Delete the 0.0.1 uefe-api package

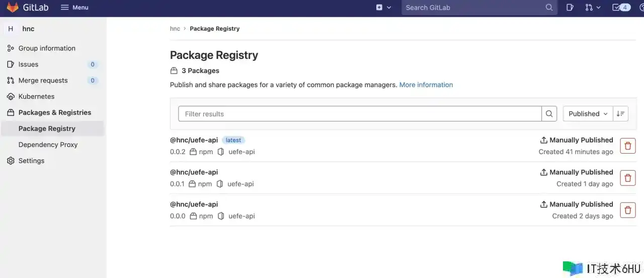click(x=627, y=178)
